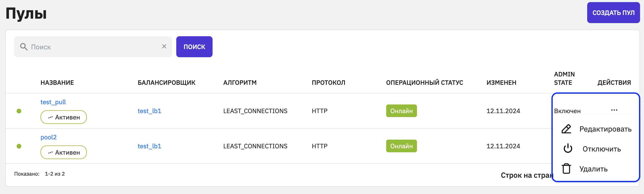Expand the Активен status badge under pool2
Viewport: 644px width, 194px height.
tap(64, 152)
